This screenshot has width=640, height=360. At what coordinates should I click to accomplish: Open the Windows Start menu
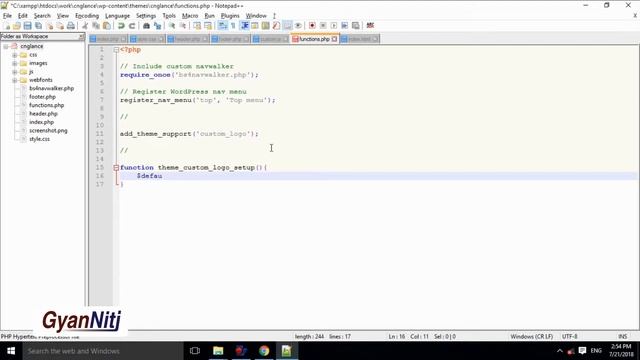pyautogui.click(x=11, y=351)
